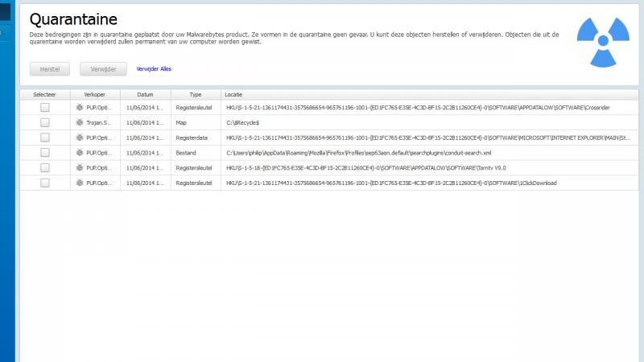Screen dimensions: 644x362
Task: Click the registry path ending in 1ClickDownload
Action: [x=391, y=183]
